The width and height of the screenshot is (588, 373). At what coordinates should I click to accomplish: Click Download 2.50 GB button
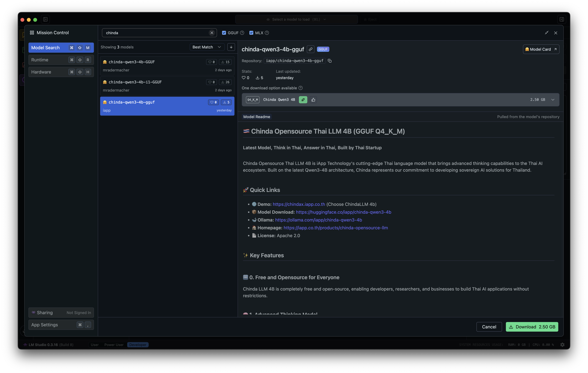pos(532,327)
